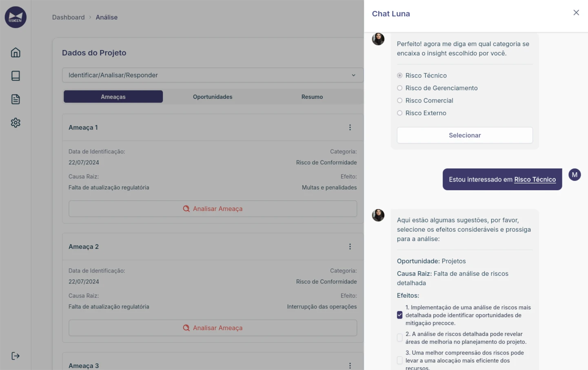The width and height of the screenshot is (588, 370).
Task: Click the Ameaça 2 card title
Action: click(x=84, y=246)
